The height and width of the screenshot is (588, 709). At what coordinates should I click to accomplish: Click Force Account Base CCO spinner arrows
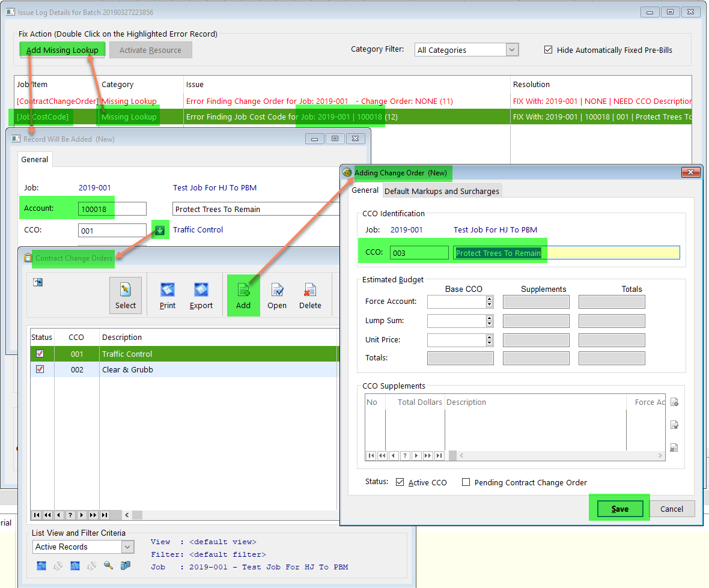(x=489, y=302)
